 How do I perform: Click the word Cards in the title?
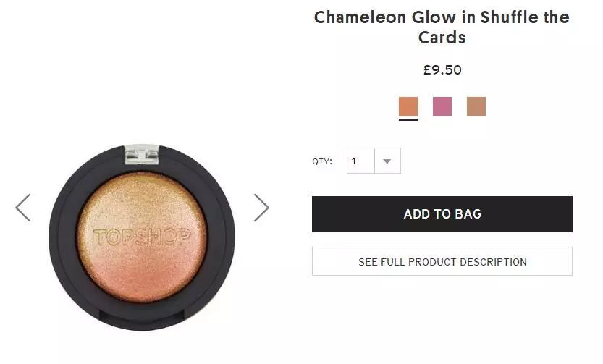point(442,38)
